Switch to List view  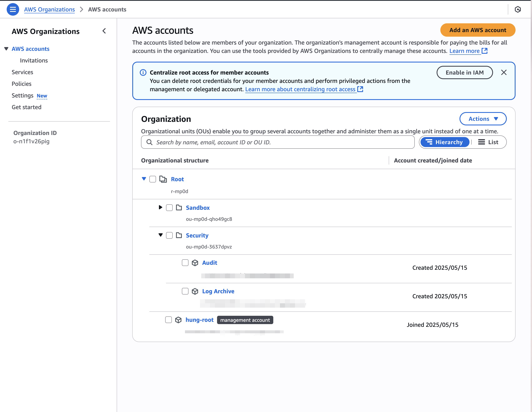click(488, 142)
